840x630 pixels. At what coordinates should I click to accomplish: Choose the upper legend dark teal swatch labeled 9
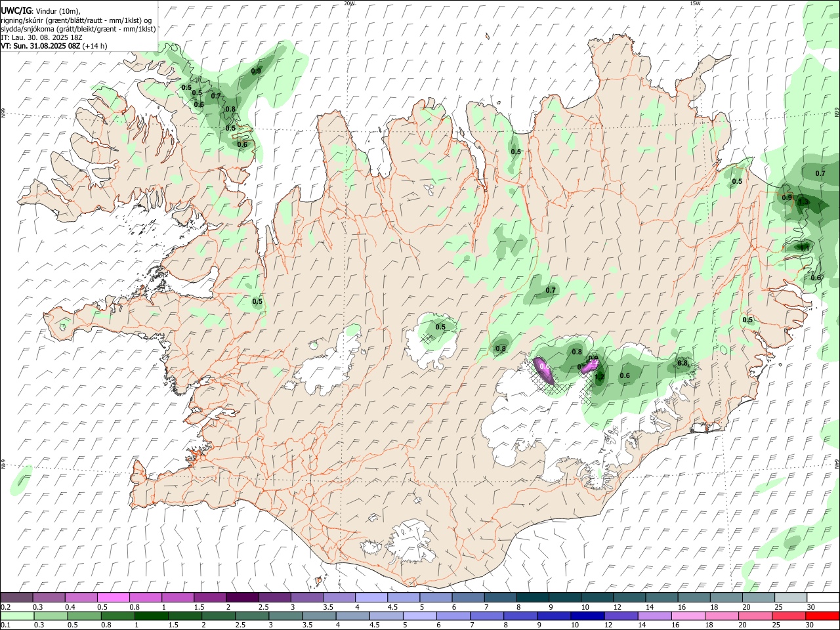coord(565,597)
